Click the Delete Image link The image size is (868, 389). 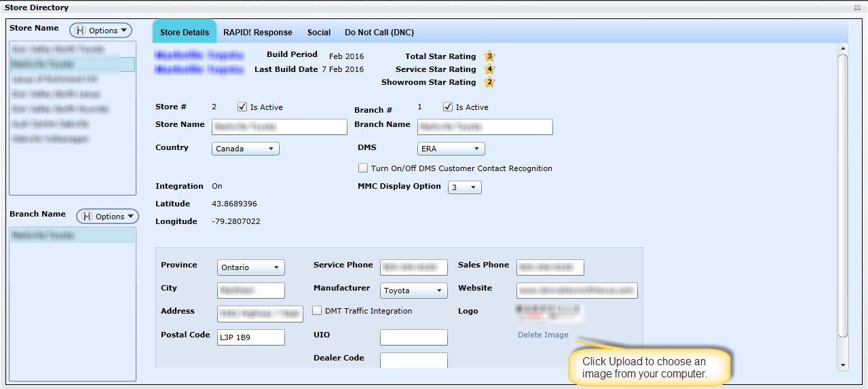(543, 335)
